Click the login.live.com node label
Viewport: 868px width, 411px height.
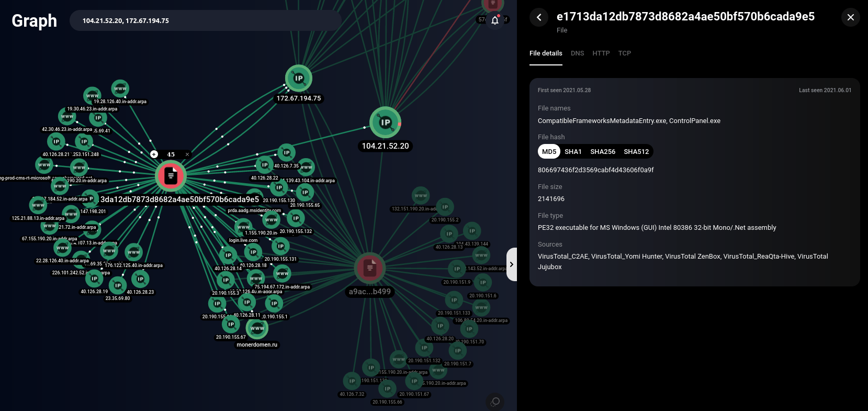(x=243, y=240)
